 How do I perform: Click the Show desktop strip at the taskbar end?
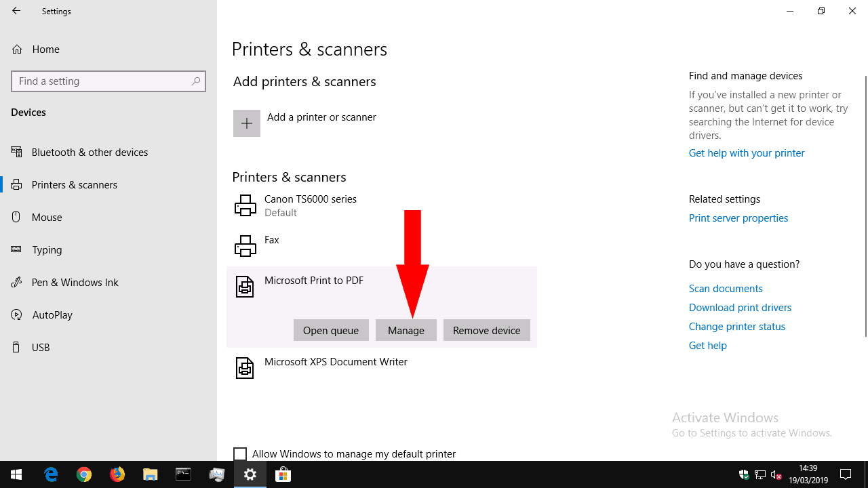pos(866,474)
